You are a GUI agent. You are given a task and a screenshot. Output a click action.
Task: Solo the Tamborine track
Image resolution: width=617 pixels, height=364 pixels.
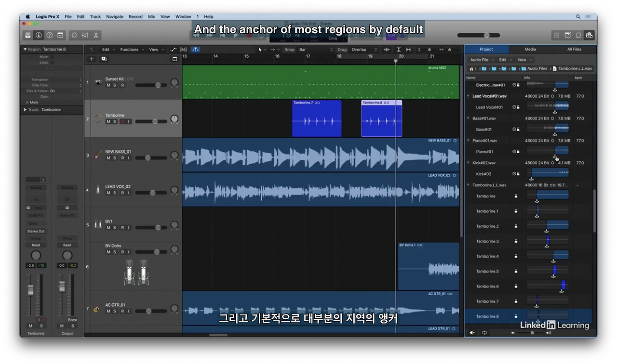pyautogui.click(x=115, y=122)
